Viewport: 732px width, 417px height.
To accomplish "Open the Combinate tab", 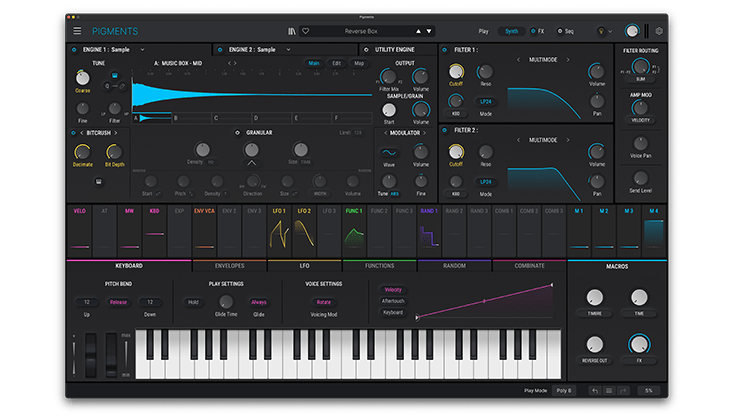I will 529,266.
